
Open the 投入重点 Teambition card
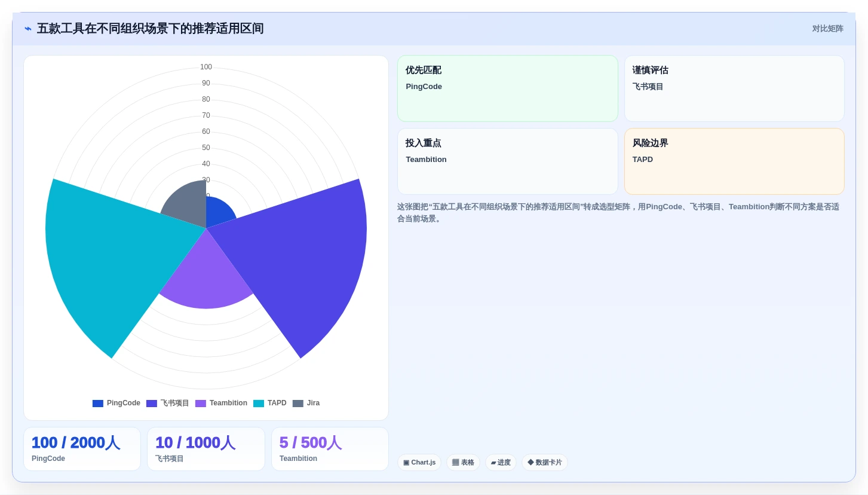coord(508,161)
